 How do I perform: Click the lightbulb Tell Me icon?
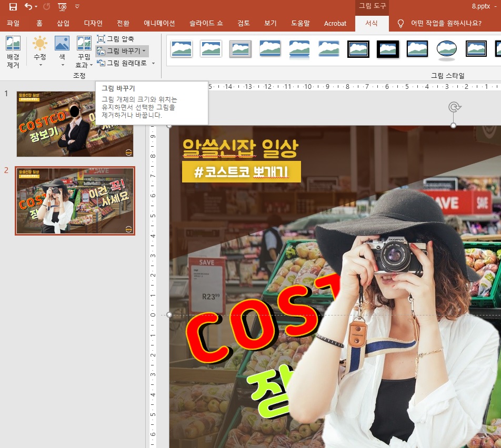tap(400, 23)
